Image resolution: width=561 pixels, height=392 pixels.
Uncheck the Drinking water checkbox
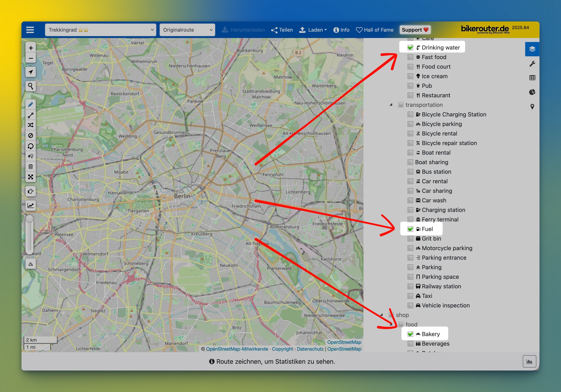click(x=410, y=48)
